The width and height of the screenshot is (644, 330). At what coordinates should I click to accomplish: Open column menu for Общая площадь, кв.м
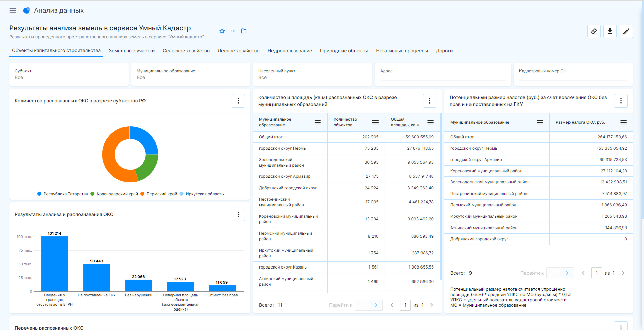[431, 122]
